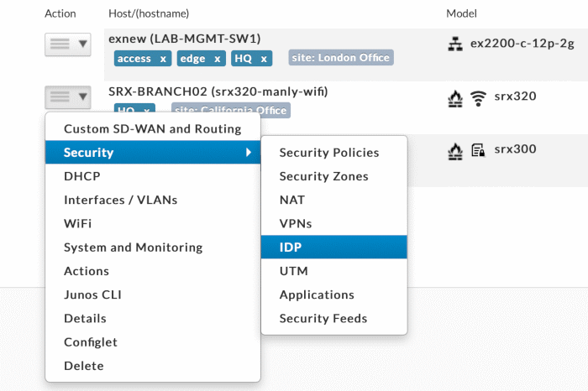Click the WiFi icon beside srx320
This screenshot has height=391, width=588.
pos(478,98)
